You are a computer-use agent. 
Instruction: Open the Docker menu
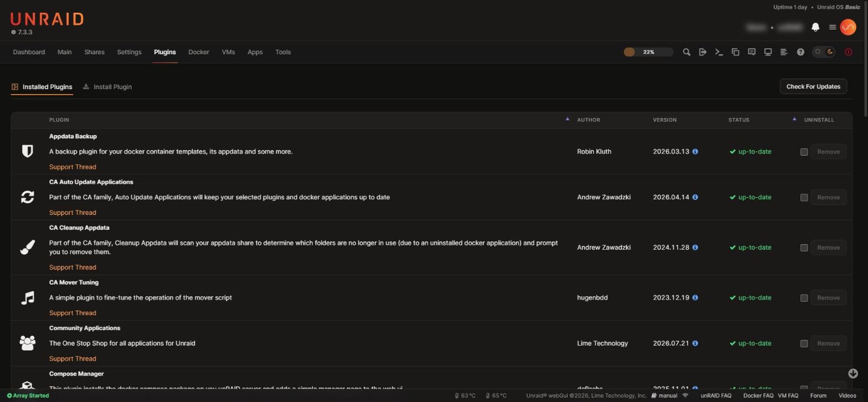199,52
